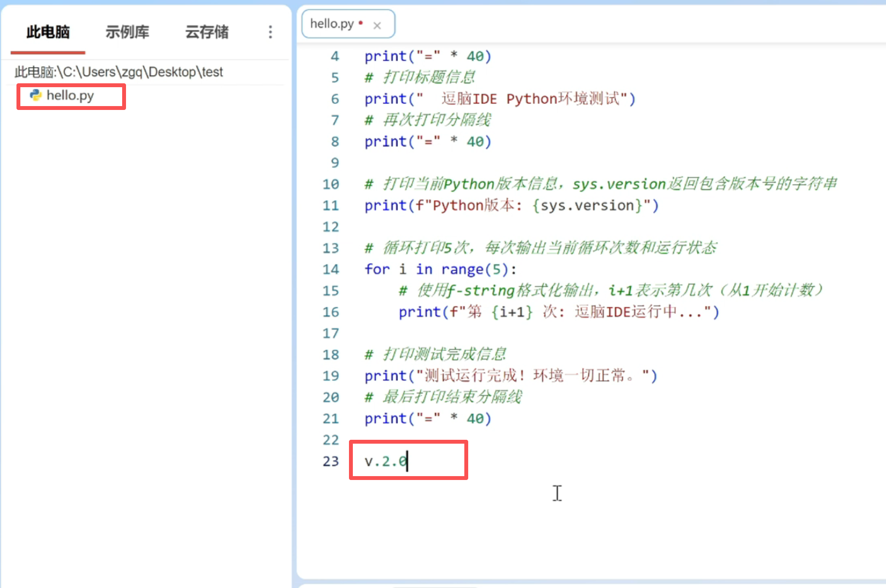This screenshot has height=588, width=886.
Task: Click comment 打印测试完成信息 on line 18
Action: click(x=435, y=355)
